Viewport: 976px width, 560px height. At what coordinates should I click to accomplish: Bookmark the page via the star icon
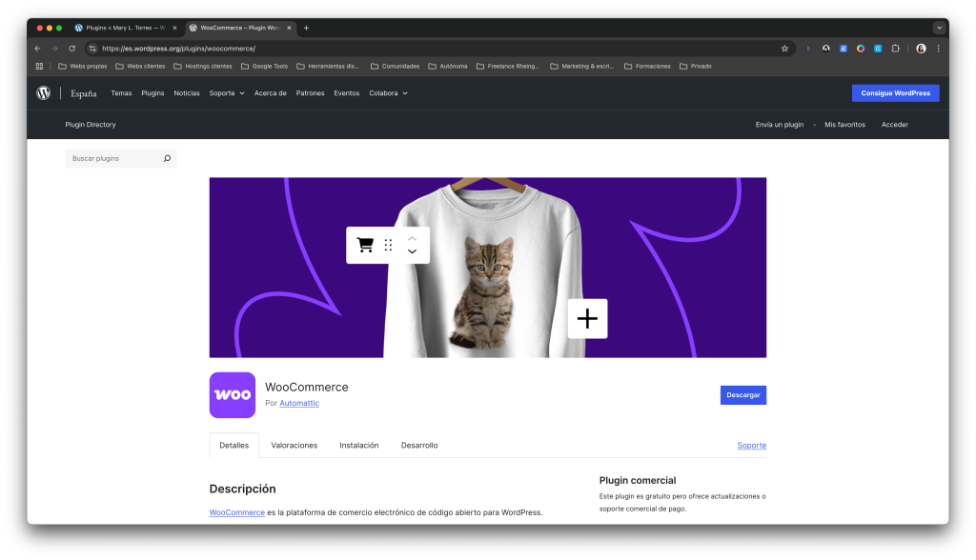coord(783,48)
